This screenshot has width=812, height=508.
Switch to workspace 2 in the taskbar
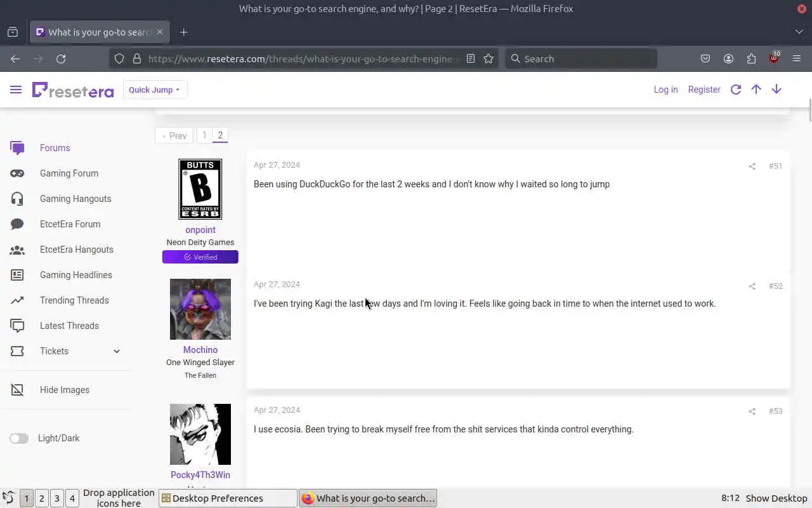pos(41,498)
